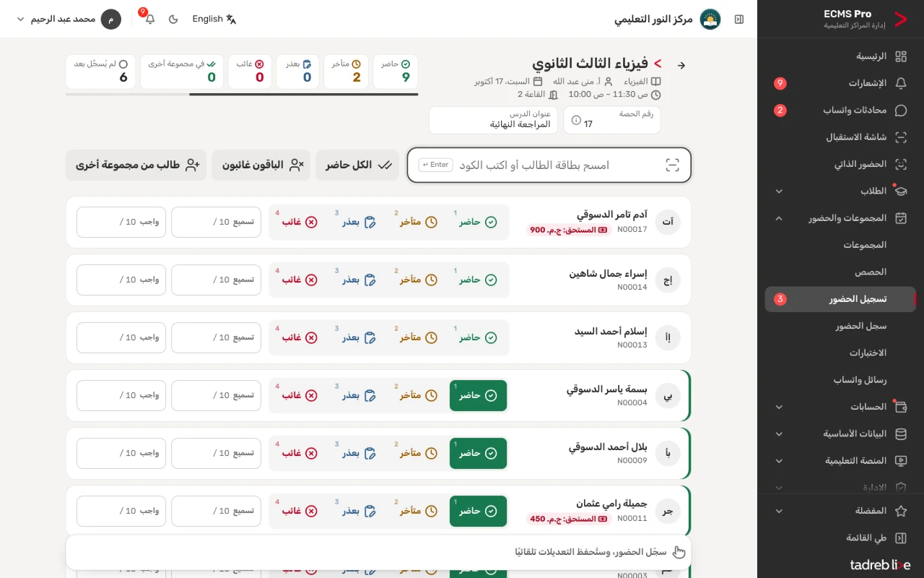Collapse the sidebar panel icon in header
This screenshot has height=578, width=924.
coord(739,20)
